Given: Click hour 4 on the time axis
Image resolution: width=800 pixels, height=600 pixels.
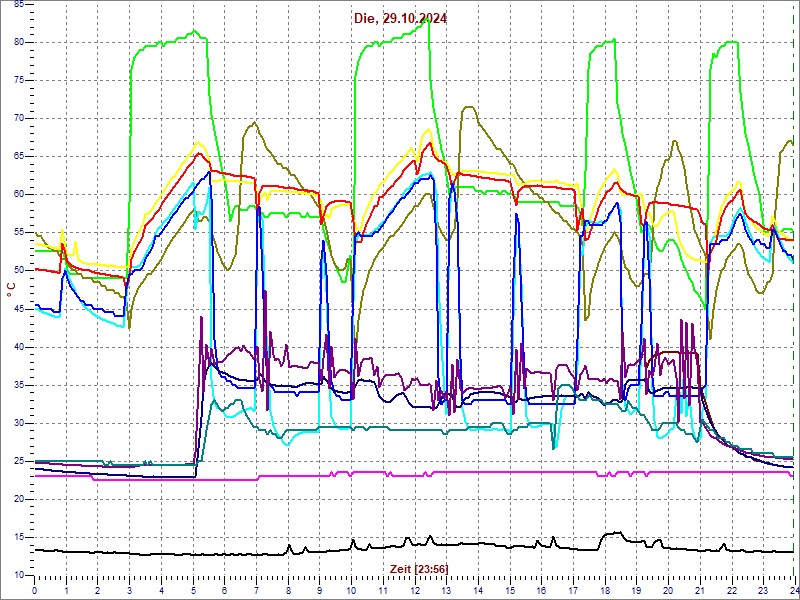Looking at the screenshot, I should [x=161, y=590].
